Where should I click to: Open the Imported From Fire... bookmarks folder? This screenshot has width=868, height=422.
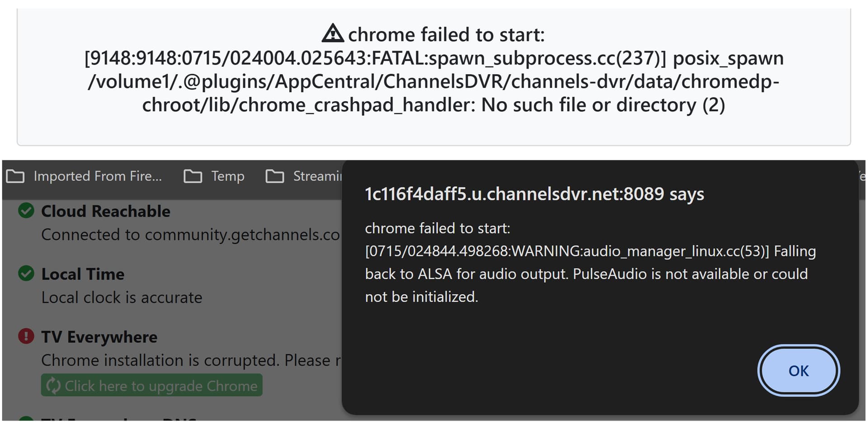pos(84,176)
